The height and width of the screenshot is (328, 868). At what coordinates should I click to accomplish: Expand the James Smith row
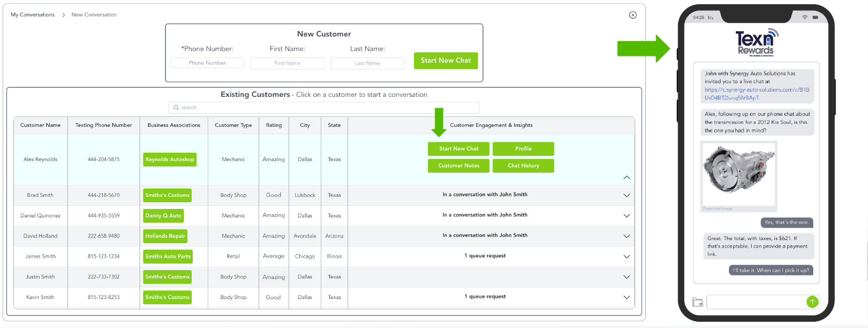click(627, 257)
